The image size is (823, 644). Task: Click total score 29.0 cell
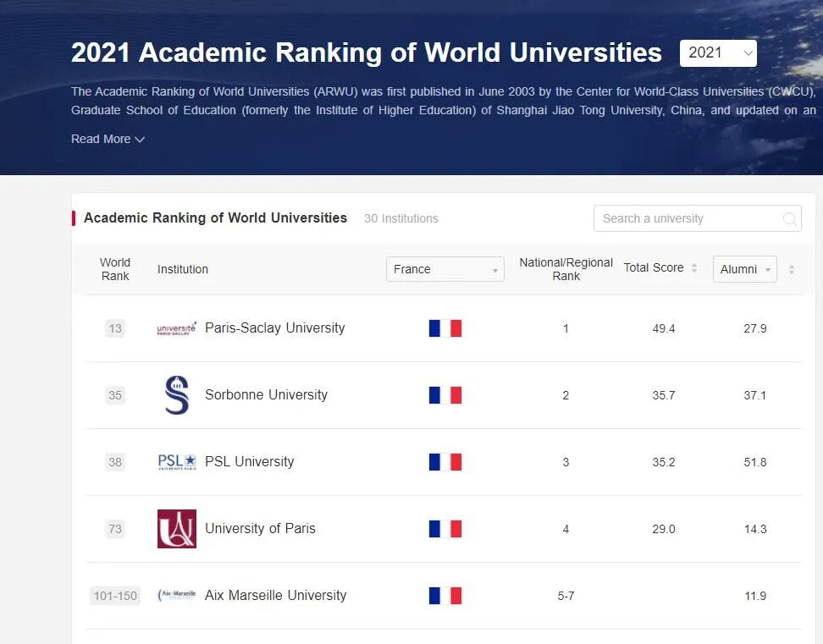(664, 529)
